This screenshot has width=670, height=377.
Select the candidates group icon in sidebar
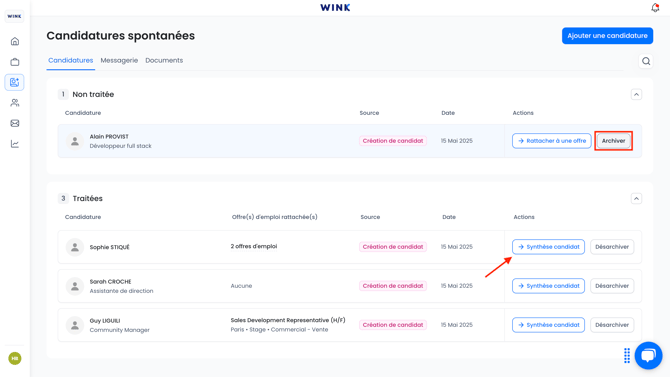pyautogui.click(x=15, y=103)
